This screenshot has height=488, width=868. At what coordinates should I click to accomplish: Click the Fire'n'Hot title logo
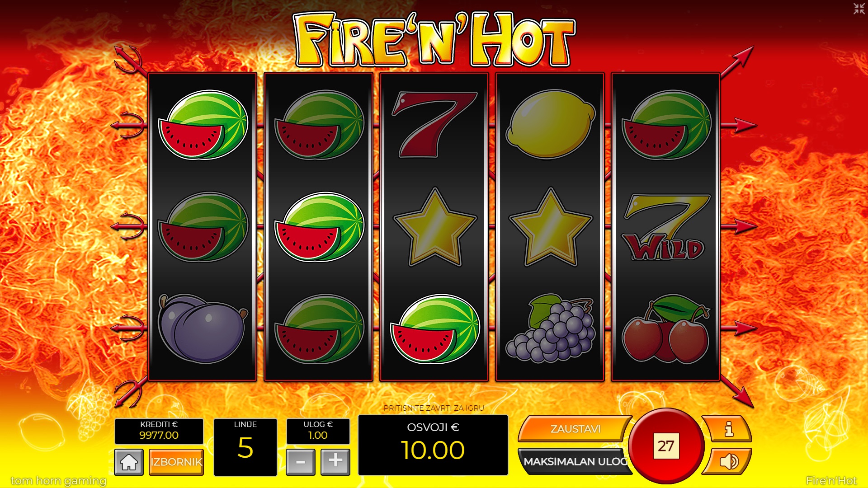[434, 40]
